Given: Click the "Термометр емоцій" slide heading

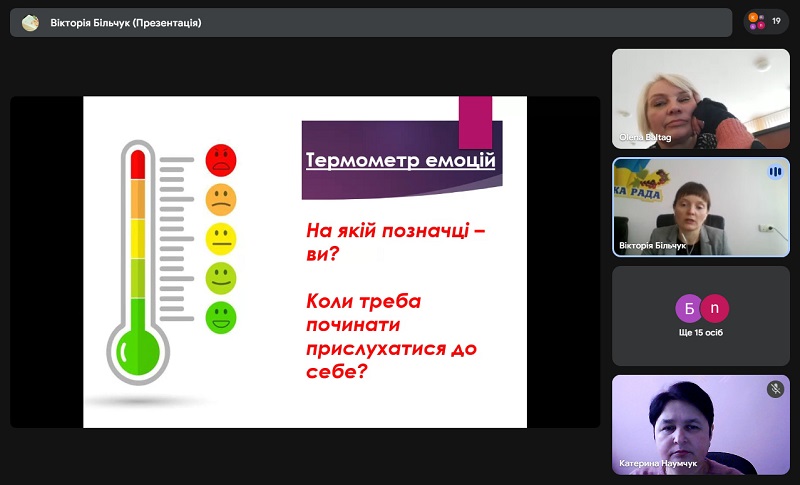Looking at the screenshot, I should [400, 160].
